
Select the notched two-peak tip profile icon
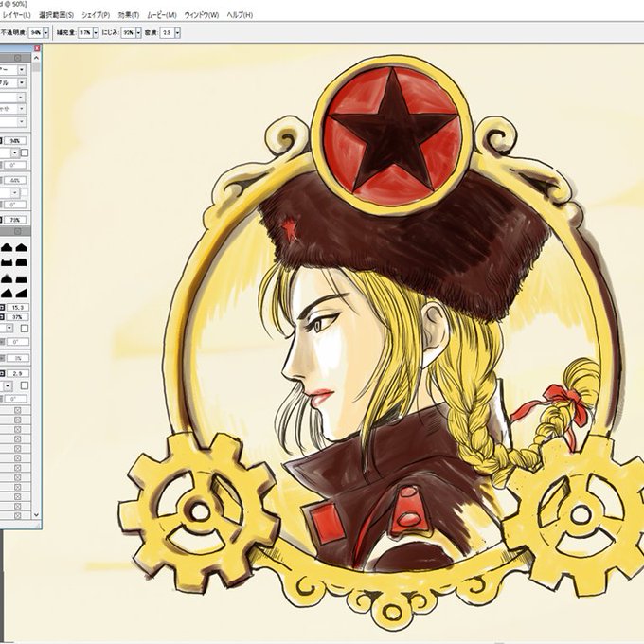[x=7, y=262]
